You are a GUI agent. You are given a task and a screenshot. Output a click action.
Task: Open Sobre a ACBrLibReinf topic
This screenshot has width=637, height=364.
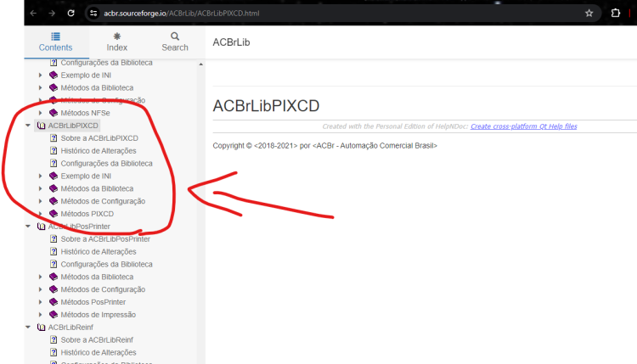(97, 339)
